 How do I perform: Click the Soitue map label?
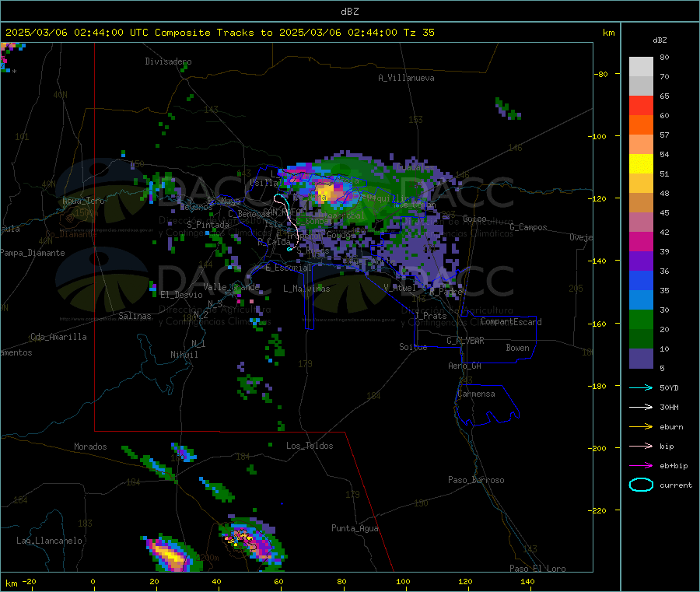(x=413, y=347)
